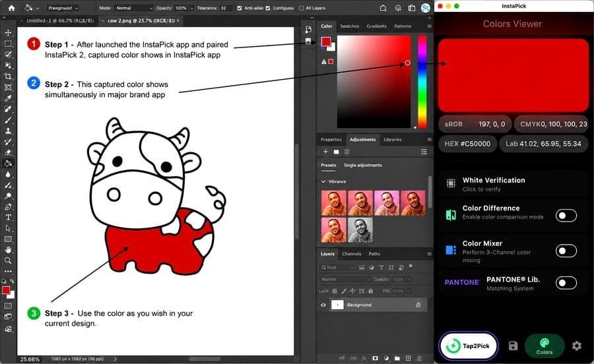Select the Rectangle shape tool
This screenshot has height=364, width=594.
(x=8, y=239)
